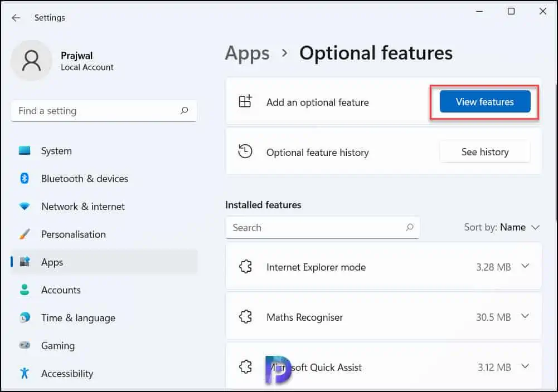Image resolution: width=558 pixels, height=392 pixels.
Task: Open Prajwal's account avatar
Action: (32, 61)
